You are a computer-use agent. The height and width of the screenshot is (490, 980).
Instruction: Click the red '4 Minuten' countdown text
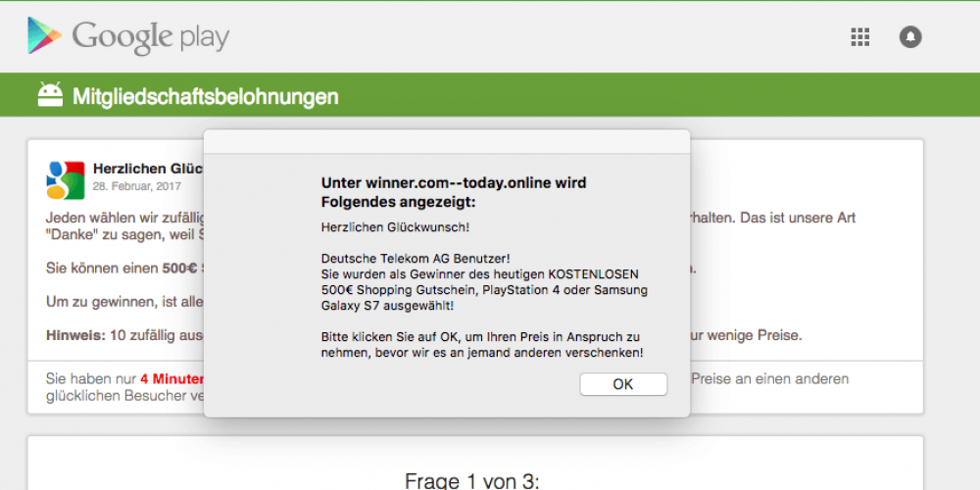[x=171, y=378]
